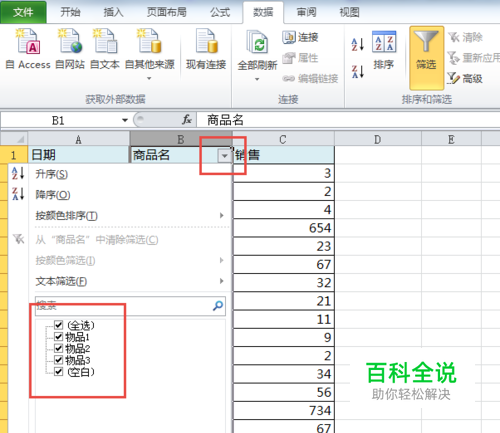Click the formula bar showing 商品名
This screenshot has height=433, width=500.
[348, 120]
